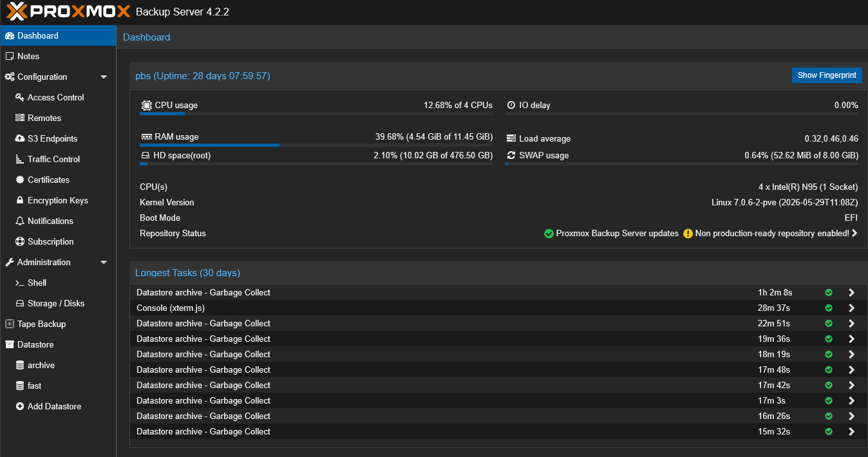Viewport: 868px width, 457px height.
Task: Click the Load average icon
Action: [511, 139]
